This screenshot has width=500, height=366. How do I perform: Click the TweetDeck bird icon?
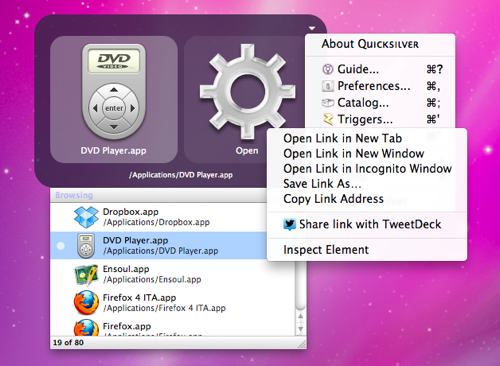289,225
